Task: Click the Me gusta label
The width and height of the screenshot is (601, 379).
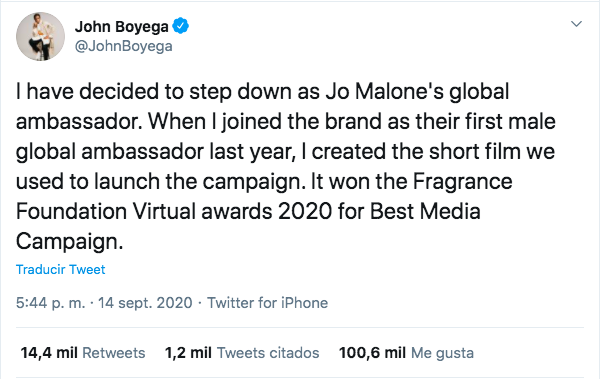Action: [442, 353]
